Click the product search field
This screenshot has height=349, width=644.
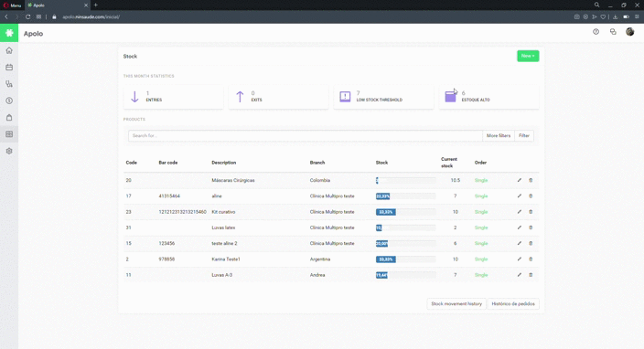[x=306, y=136]
